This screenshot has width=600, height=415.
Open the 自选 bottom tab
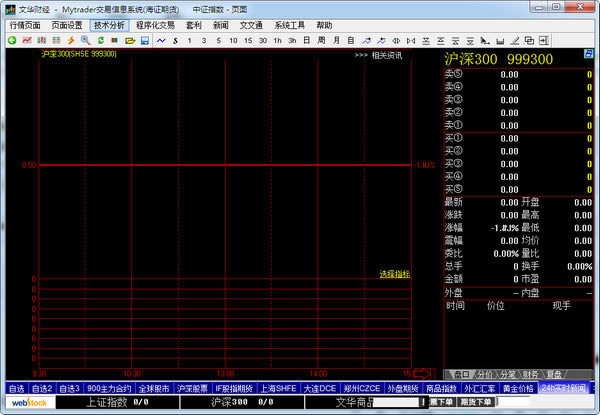coord(16,389)
